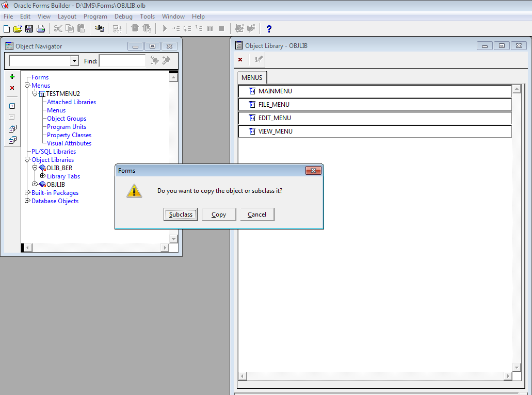Click the Compile module toolbar icon
Viewport: 532px width, 395px height.
117,28
